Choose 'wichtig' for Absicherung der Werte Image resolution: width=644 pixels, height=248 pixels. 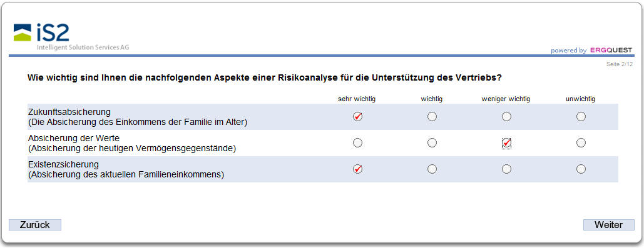click(432, 142)
